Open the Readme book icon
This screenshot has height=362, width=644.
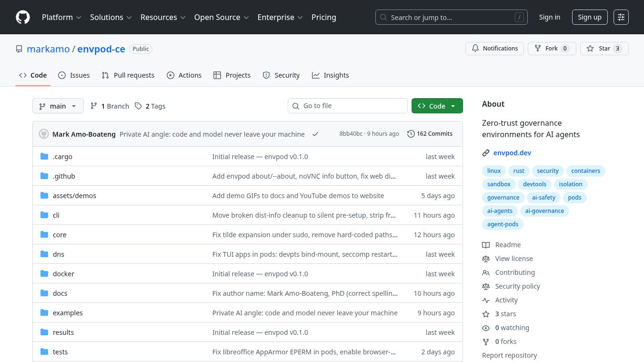coord(486,245)
